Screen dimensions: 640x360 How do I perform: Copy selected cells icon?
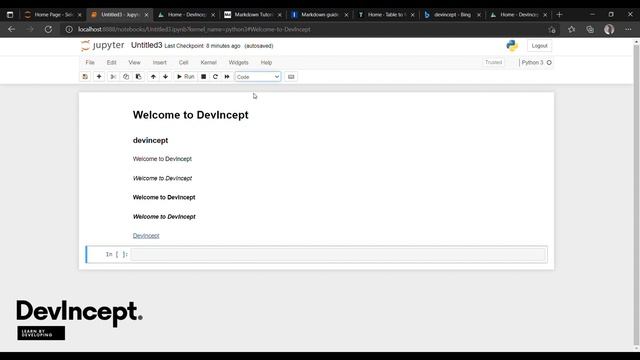pyautogui.click(x=126, y=77)
